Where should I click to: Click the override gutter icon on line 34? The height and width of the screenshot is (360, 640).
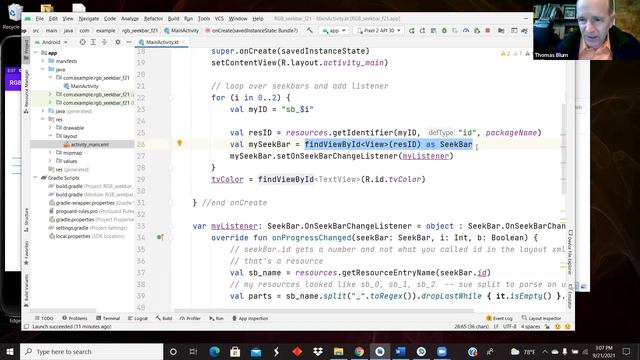click(x=160, y=237)
